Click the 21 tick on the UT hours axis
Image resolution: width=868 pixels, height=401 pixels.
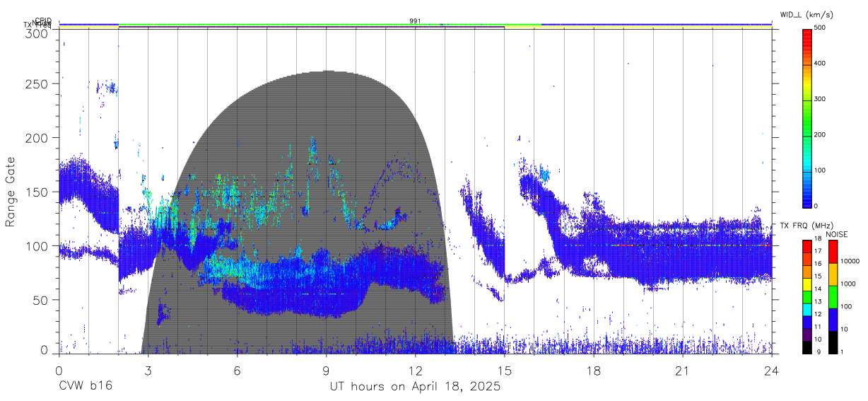click(683, 371)
